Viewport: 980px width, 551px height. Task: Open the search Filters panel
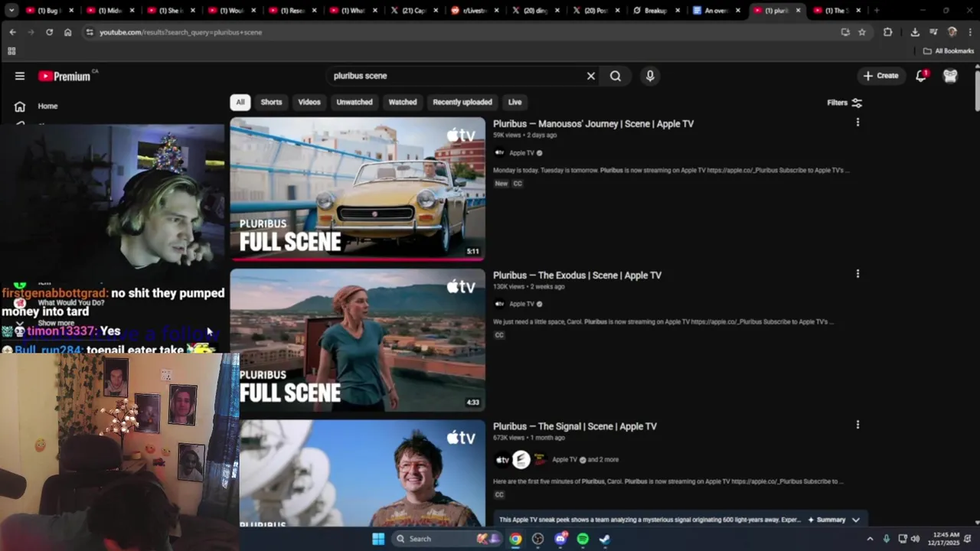844,103
